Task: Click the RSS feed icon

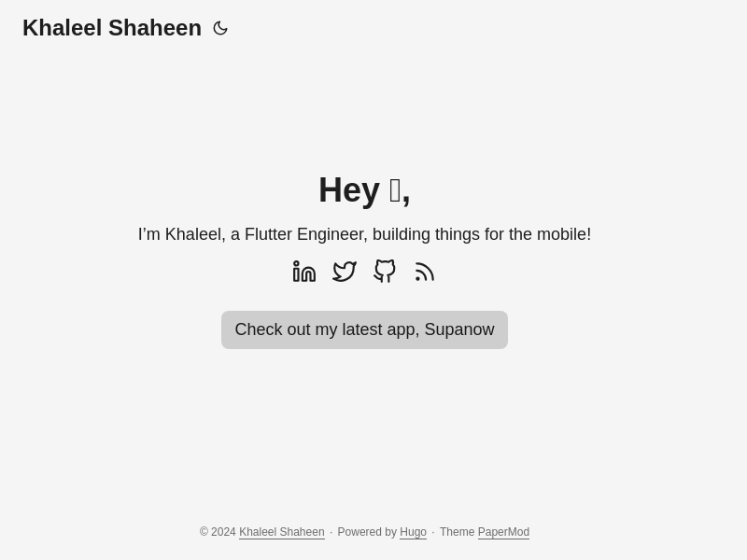Action: [425, 272]
